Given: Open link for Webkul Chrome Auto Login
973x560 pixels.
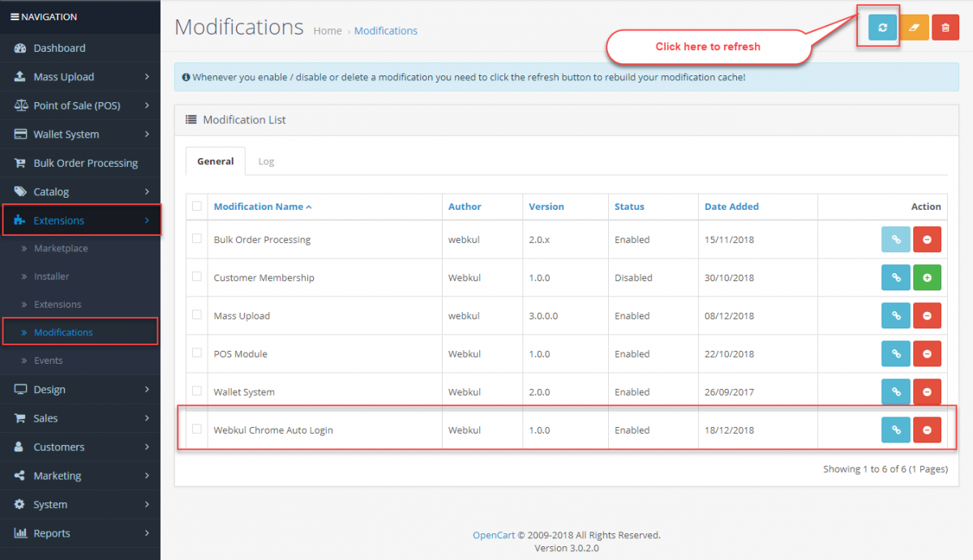Looking at the screenshot, I should click(896, 430).
